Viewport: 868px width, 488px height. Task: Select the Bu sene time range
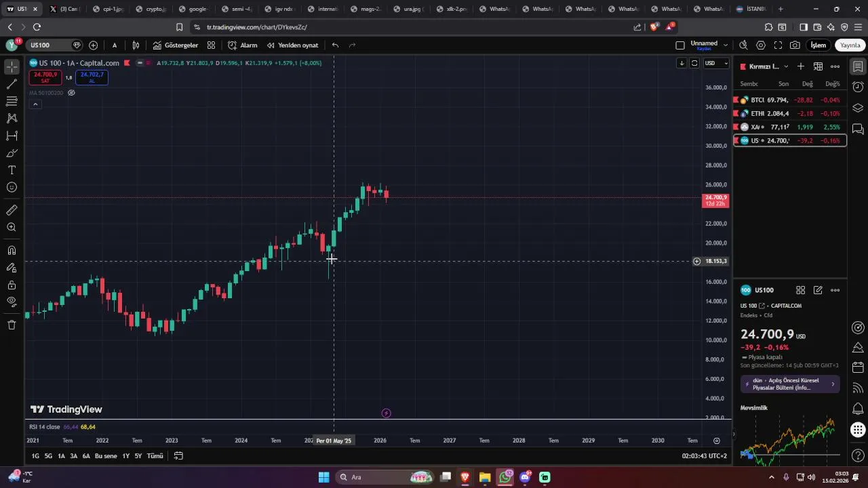pos(106,456)
